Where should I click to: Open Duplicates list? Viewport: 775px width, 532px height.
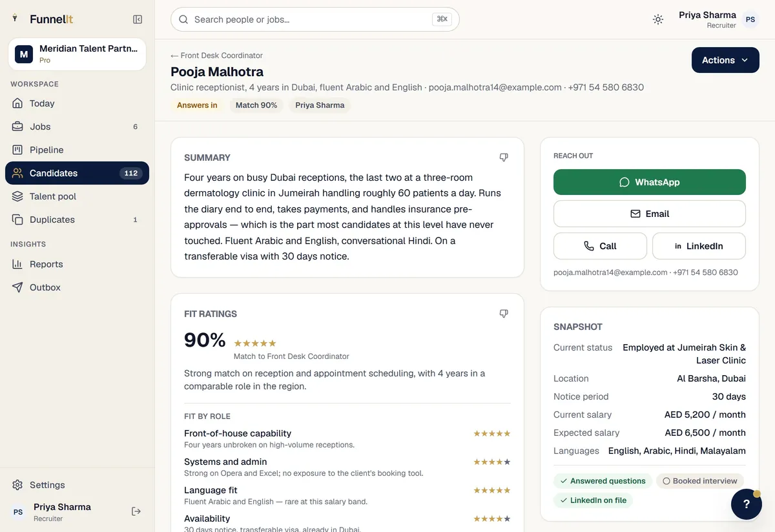[77, 220]
